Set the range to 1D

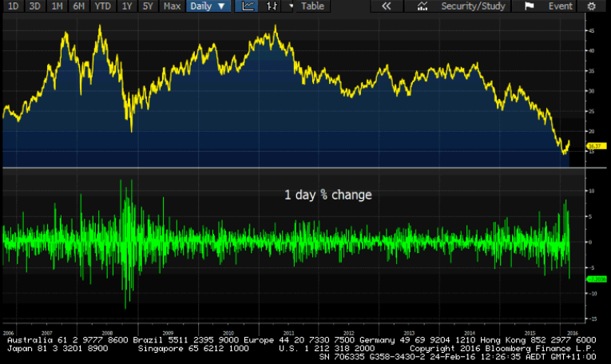coord(13,6)
